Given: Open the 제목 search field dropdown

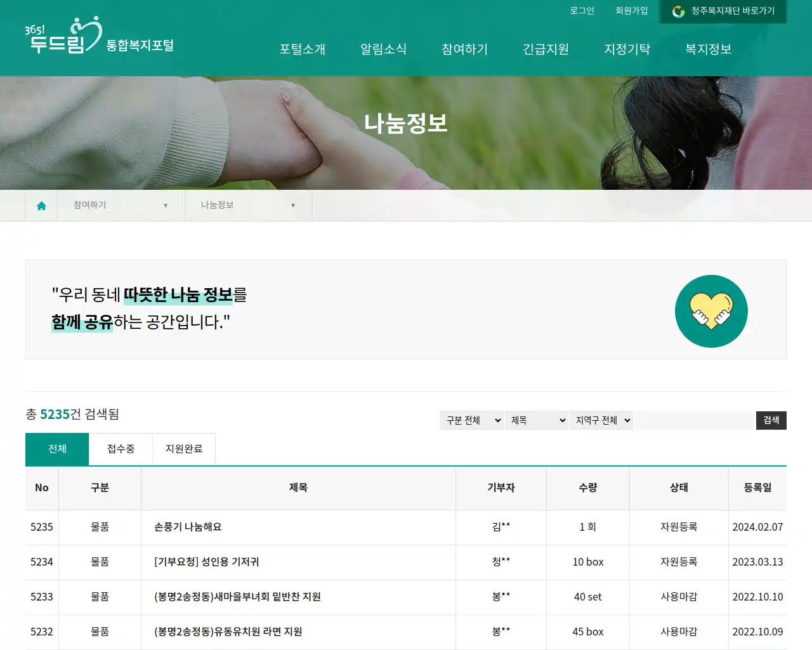Looking at the screenshot, I should (x=537, y=420).
